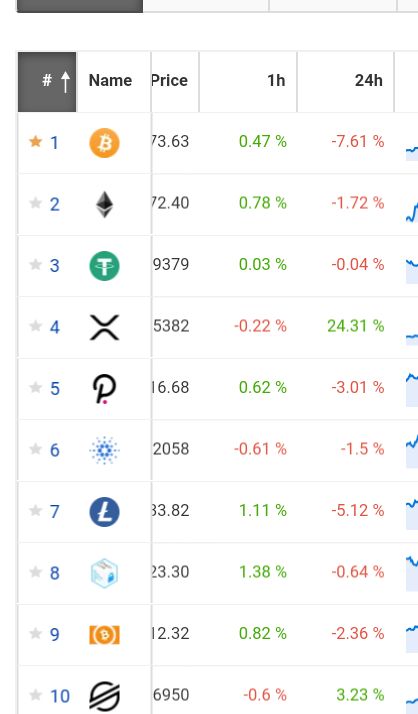Sort table by 24h column
Screen dimensions: 418x714
point(346,82)
